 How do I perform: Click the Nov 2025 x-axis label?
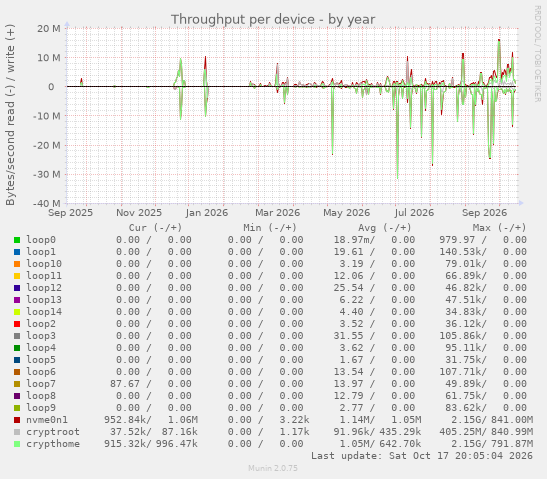139,213
